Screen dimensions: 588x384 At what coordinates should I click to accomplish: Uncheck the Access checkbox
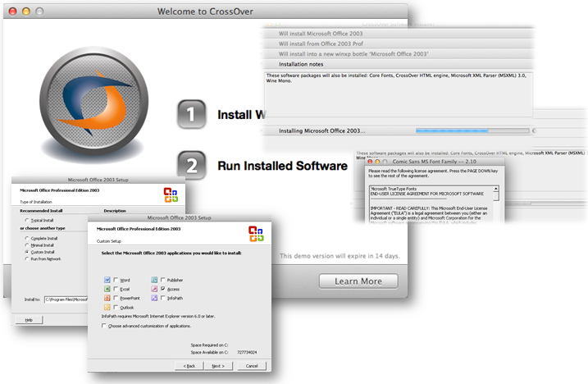click(162, 289)
